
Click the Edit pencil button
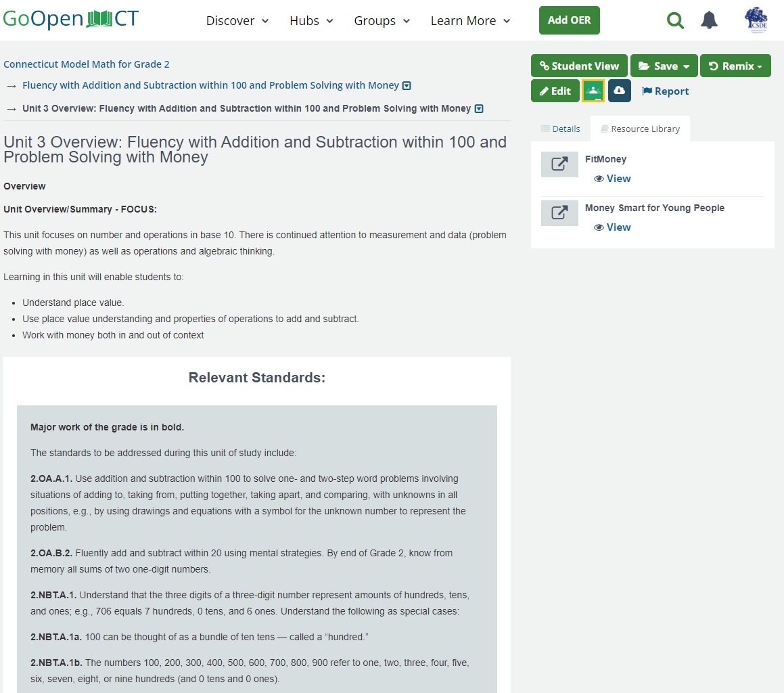(x=555, y=90)
